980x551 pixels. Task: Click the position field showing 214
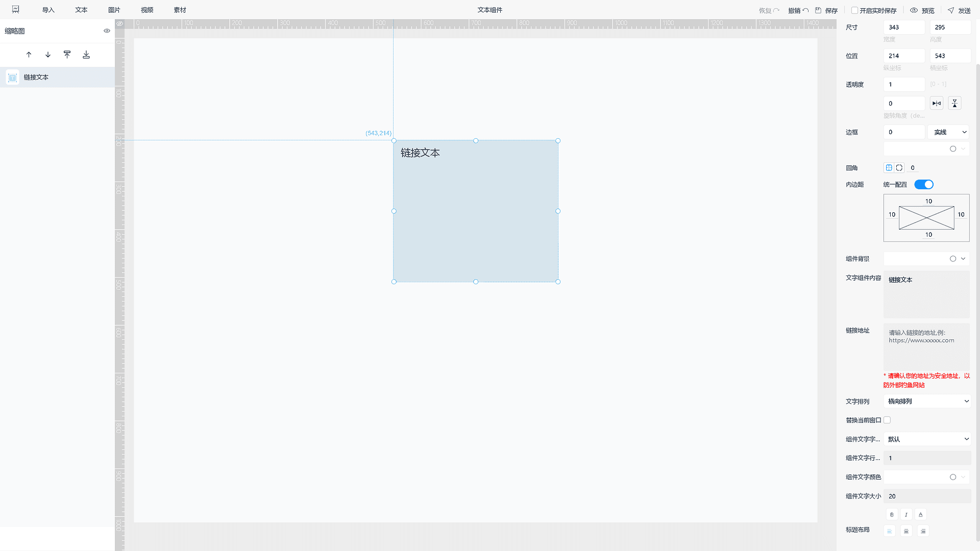click(x=904, y=56)
